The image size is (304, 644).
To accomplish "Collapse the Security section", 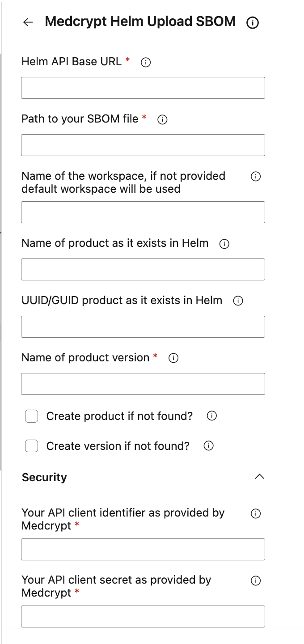I will click(x=260, y=477).
